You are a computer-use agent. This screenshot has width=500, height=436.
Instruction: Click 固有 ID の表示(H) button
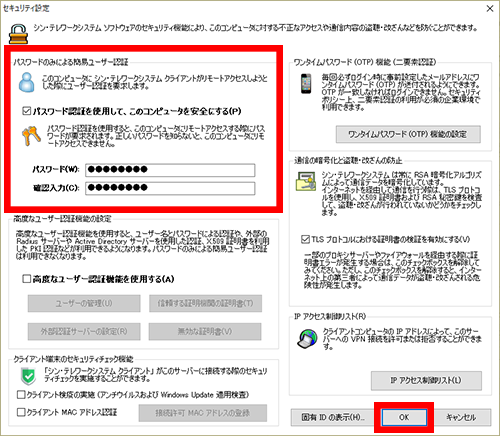(332, 417)
